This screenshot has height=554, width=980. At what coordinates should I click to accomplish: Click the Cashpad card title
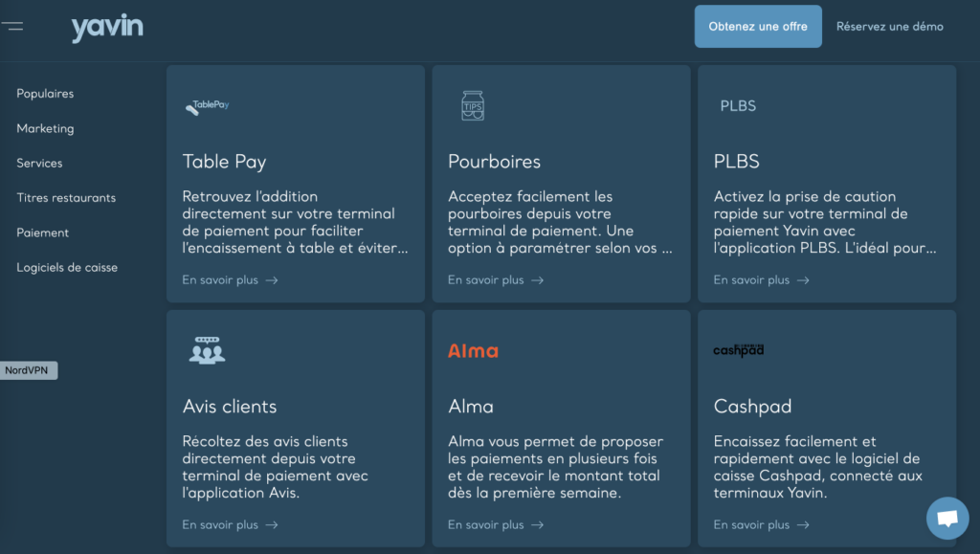[x=752, y=407]
